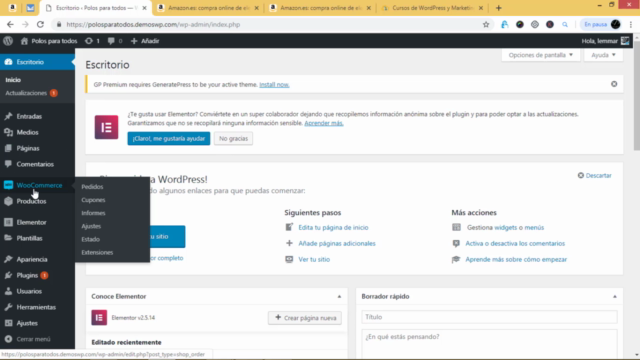Select Pedidos in WooCommerce flyout
The image size is (640, 360).
tap(92, 187)
